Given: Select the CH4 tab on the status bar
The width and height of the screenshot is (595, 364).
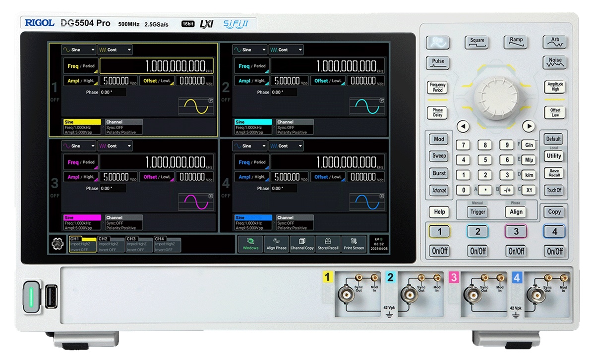Looking at the screenshot, I should [x=167, y=244].
